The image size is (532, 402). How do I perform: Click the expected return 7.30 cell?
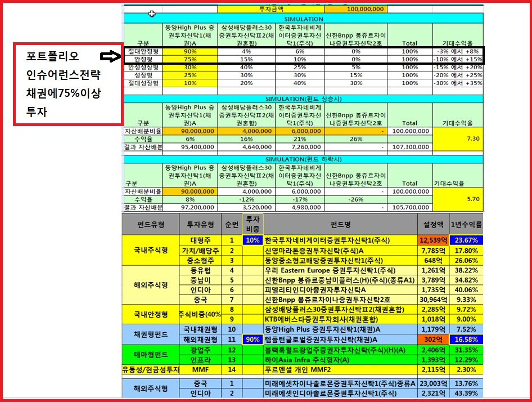(x=458, y=139)
